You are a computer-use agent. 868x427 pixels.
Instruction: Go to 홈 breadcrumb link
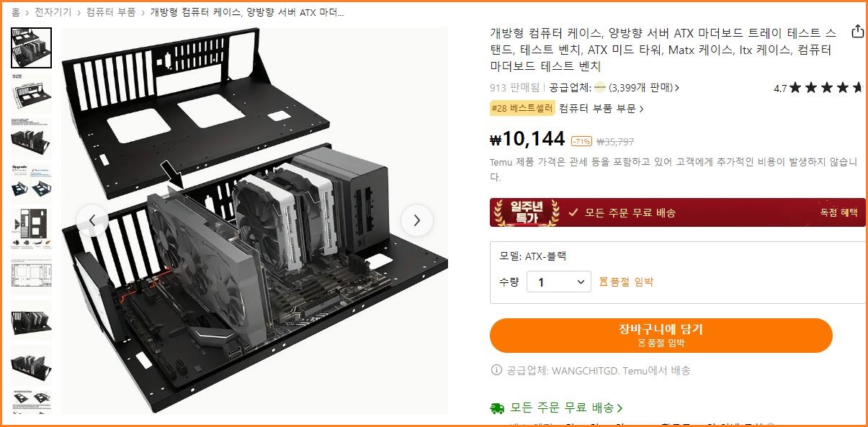pyautogui.click(x=14, y=12)
